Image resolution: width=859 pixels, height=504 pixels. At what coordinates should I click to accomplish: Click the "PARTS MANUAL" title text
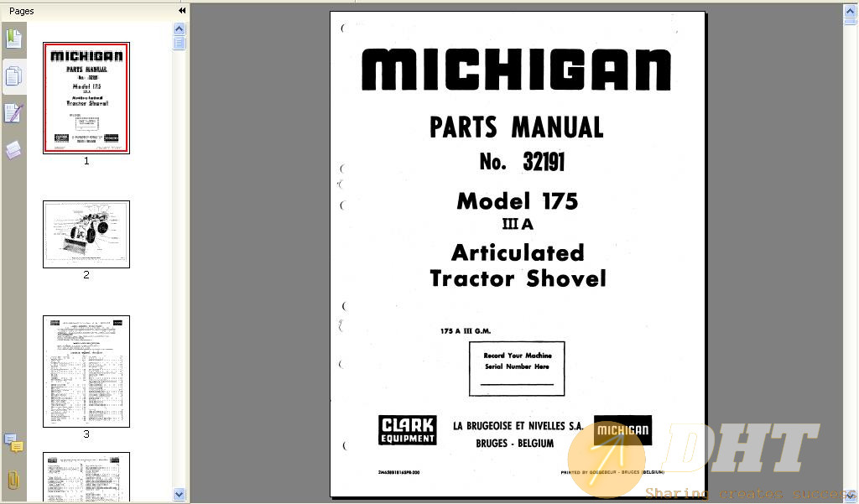pos(516,127)
